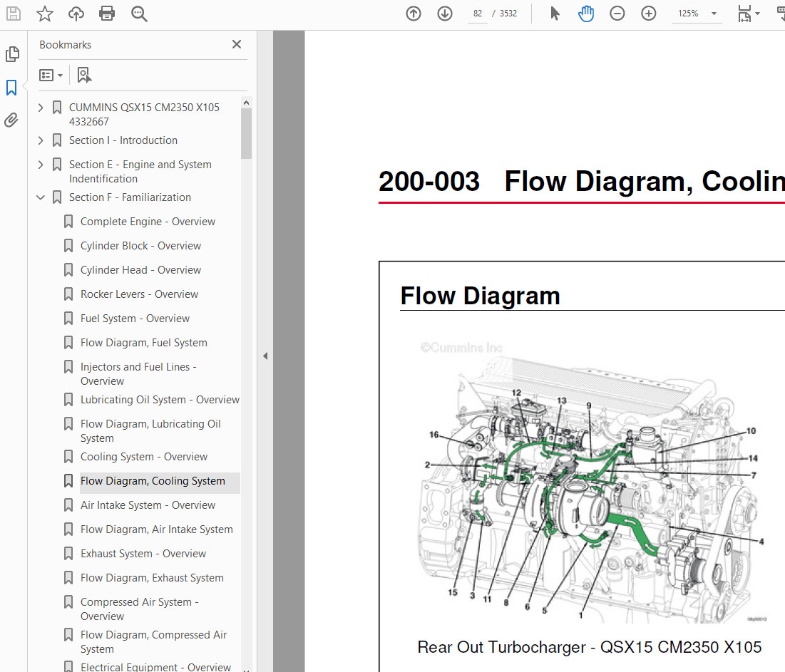Go to the previous page
This screenshot has width=785, height=672.
[x=414, y=14]
